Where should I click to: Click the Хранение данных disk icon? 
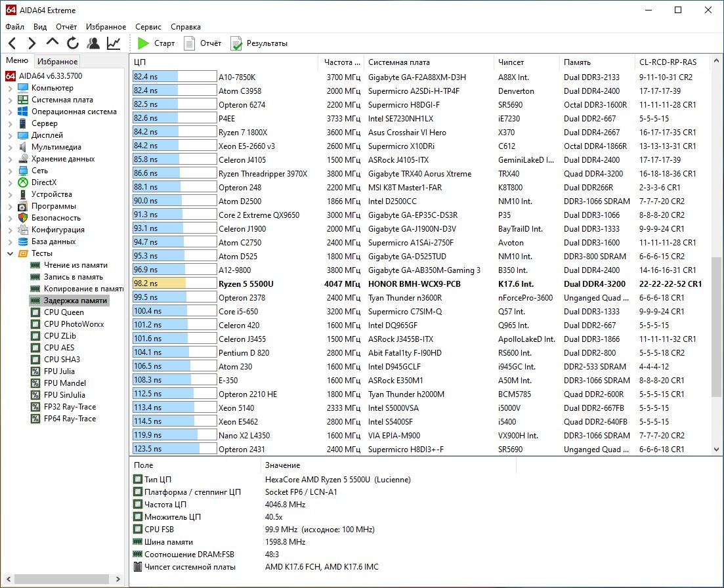22,159
